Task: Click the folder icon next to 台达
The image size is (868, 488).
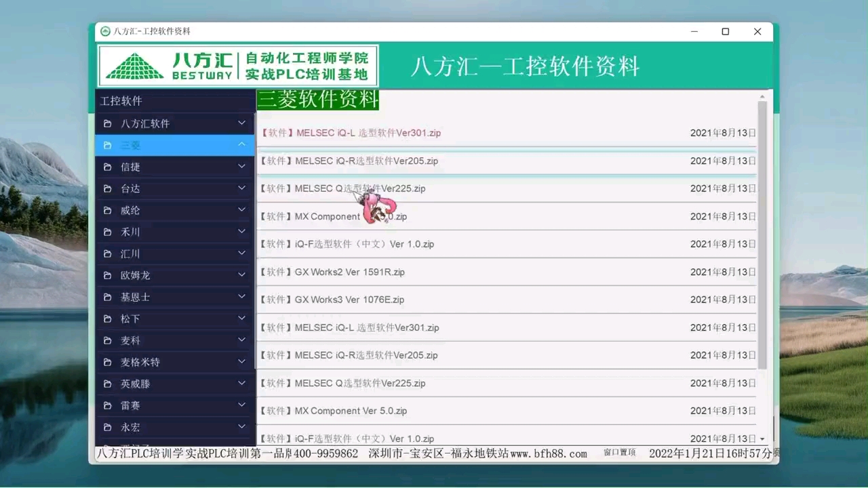Action: coord(108,188)
